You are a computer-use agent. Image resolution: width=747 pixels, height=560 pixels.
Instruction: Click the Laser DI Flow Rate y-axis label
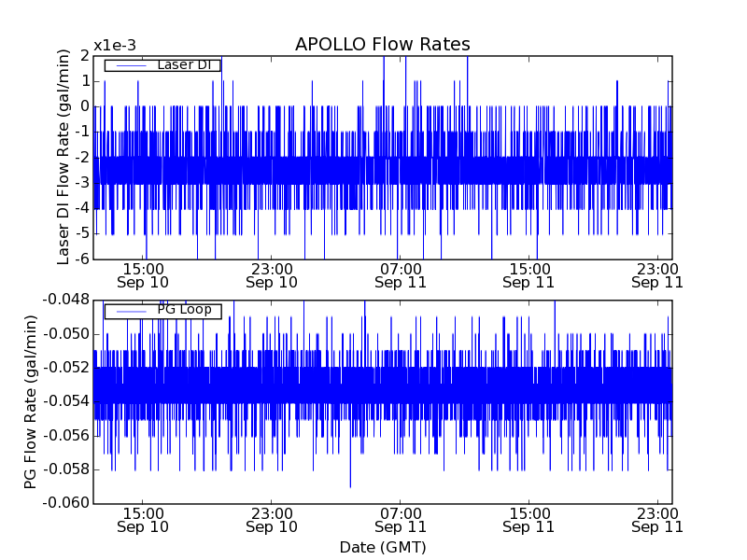coord(63,156)
